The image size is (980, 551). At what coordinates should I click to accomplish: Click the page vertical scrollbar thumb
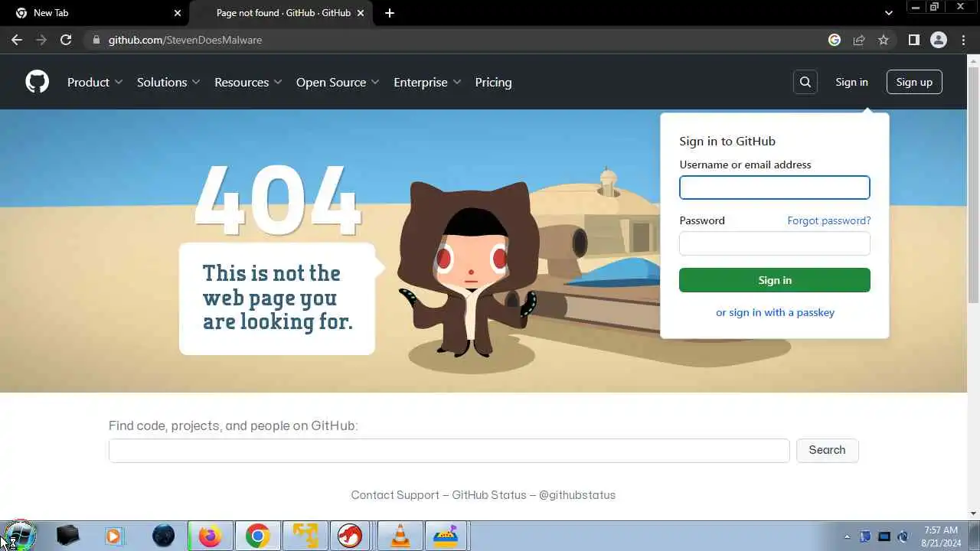(973, 184)
